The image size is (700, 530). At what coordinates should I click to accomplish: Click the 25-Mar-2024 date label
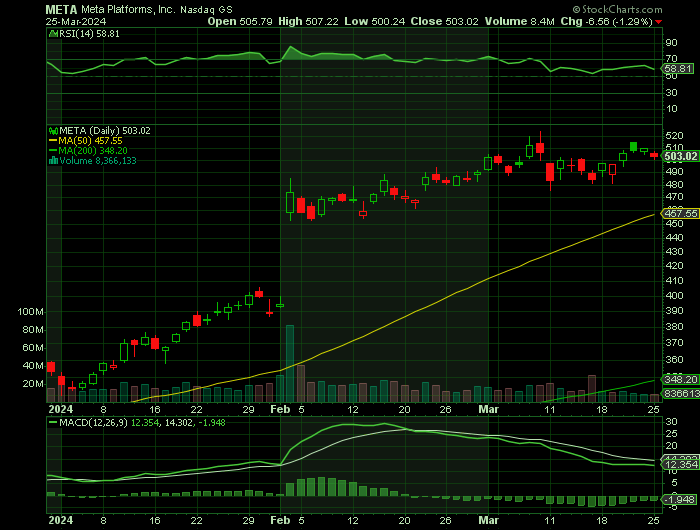click(x=76, y=21)
